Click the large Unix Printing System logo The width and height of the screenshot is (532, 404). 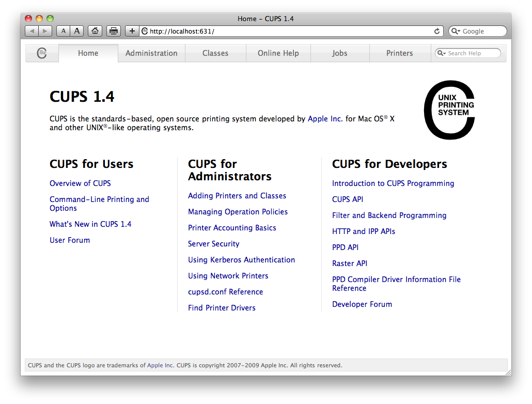(449, 110)
